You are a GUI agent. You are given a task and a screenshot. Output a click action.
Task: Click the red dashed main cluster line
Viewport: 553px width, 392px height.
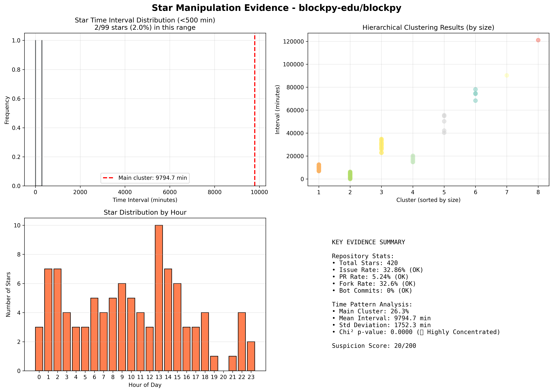(x=255, y=109)
